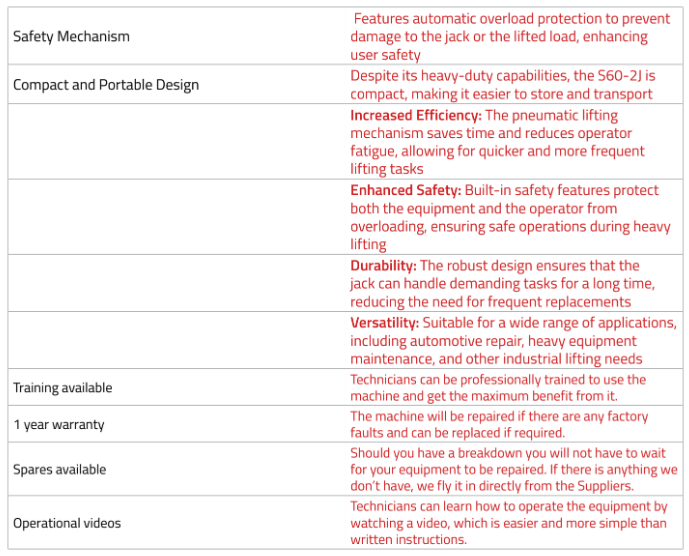Select the empty cell beside Versatility
This screenshot has width=689, height=556.
[175, 340]
